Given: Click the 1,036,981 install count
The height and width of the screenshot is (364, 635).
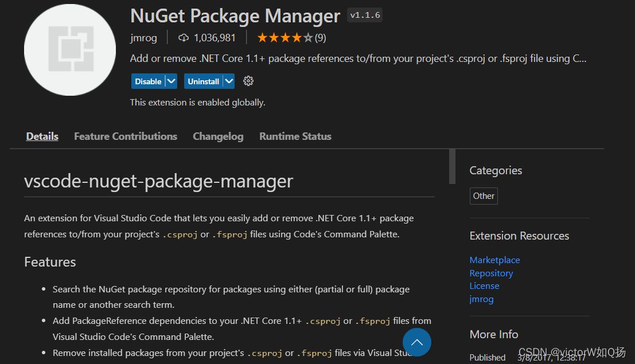Looking at the screenshot, I should coord(215,38).
